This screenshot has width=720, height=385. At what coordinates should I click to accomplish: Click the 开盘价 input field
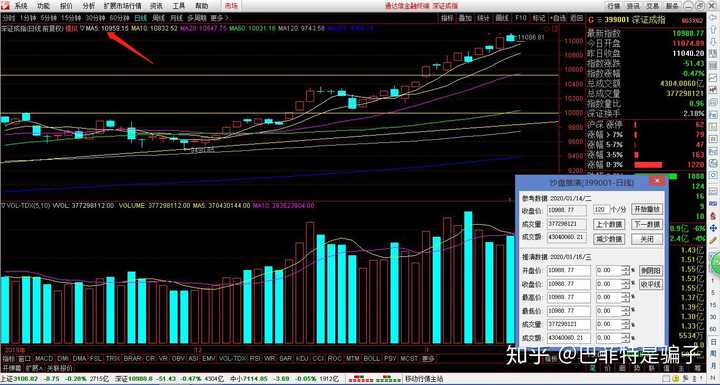point(569,271)
